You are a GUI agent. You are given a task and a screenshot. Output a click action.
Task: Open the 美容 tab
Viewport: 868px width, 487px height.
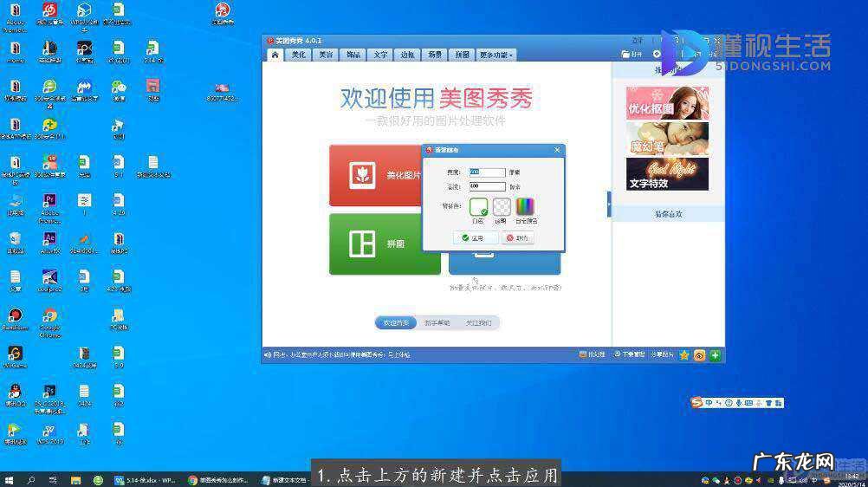(326, 55)
